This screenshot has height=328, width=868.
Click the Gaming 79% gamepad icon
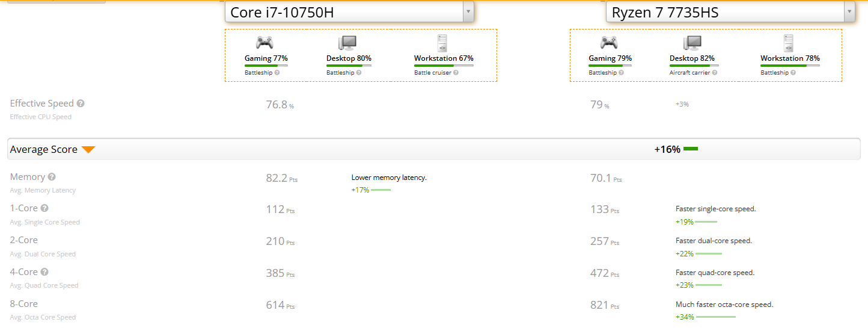pyautogui.click(x=609, y=42)
